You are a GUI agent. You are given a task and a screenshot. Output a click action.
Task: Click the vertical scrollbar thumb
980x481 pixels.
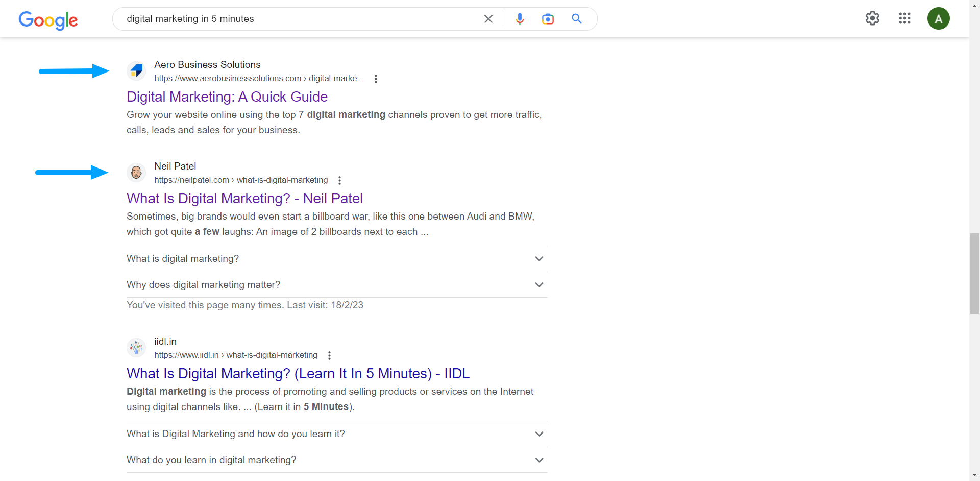(974, 273)
